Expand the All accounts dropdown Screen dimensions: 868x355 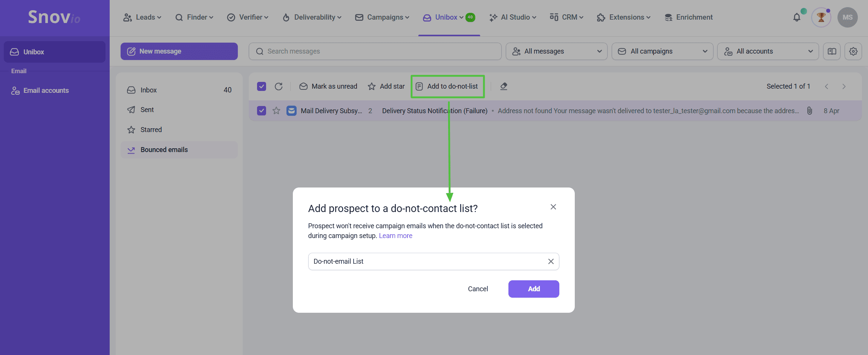point(768,51)
